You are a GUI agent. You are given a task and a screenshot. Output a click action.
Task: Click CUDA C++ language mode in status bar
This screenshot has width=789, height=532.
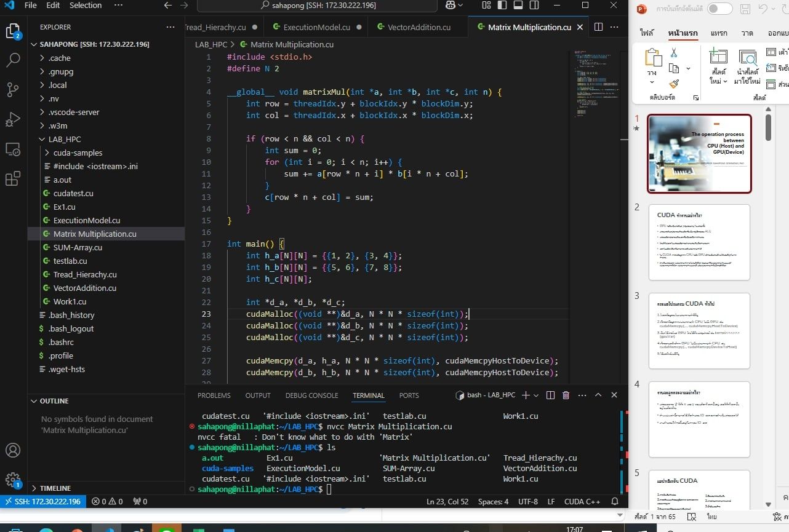pyautogui.click(x=582, y=502)
